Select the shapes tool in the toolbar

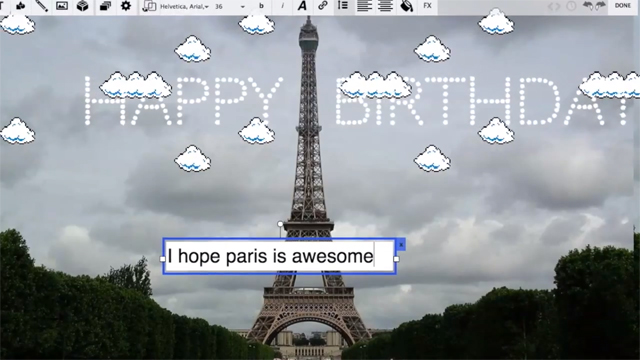point(20,6)
